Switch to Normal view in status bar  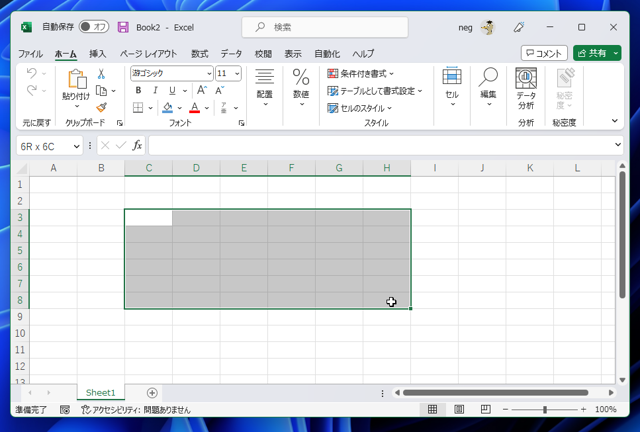click(433, 409)
